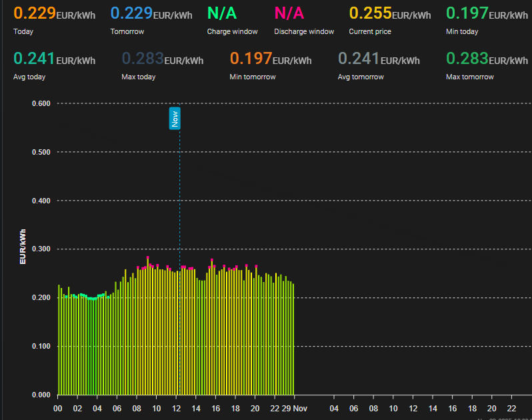532x420 pixels.
Task: Select the Discharge window N/A value
Action: pos(289,14)
